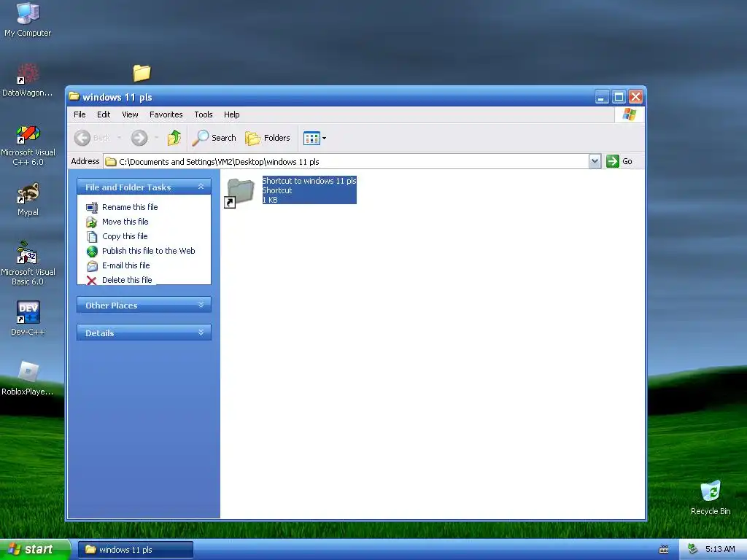Open My Computer desktop icon
The height and width of the screenshot is (560, 747).
click(x=28, y=20)
